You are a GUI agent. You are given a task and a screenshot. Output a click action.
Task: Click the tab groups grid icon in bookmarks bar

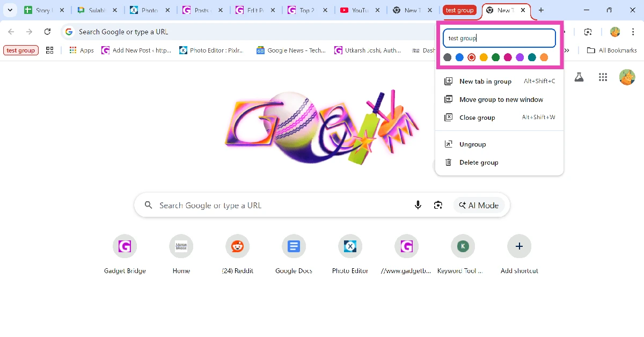pyautogui.click(x=50, y=50)
